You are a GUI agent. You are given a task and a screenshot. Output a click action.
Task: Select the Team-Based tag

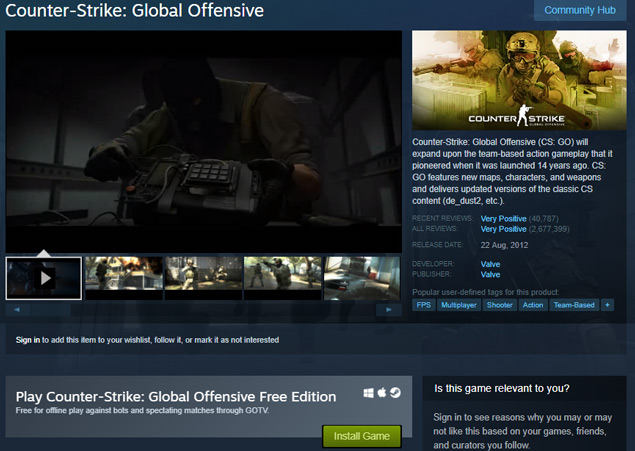(574, 305)
